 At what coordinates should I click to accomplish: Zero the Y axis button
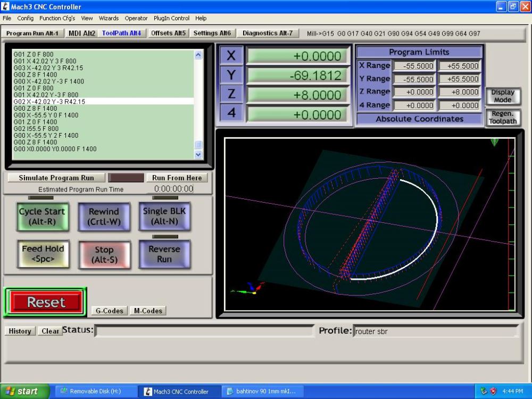point(231,74)
